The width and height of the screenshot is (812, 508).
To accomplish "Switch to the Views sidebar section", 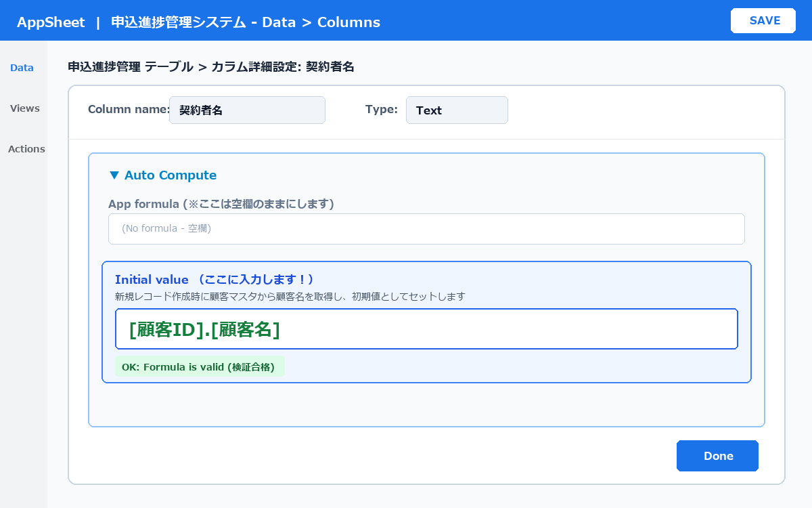I will [25, 108].
